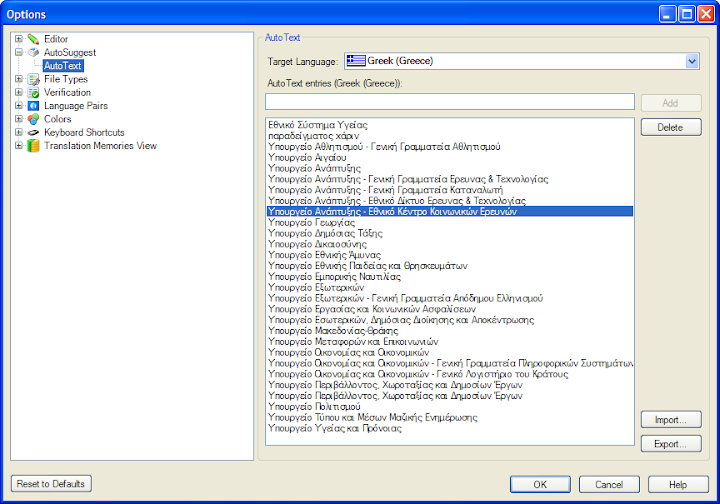Click the AutoText entry input field
This screenshot has width=720, height=504.
click(450, 102)
